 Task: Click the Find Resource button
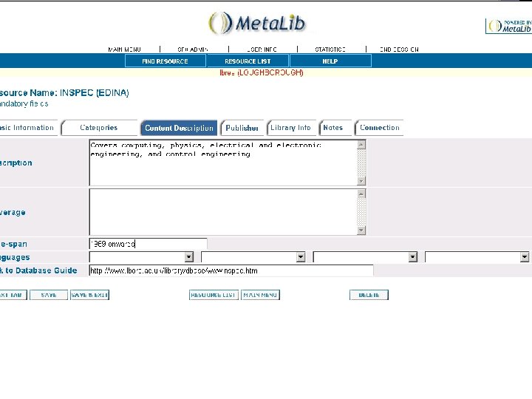pos(166,61)
